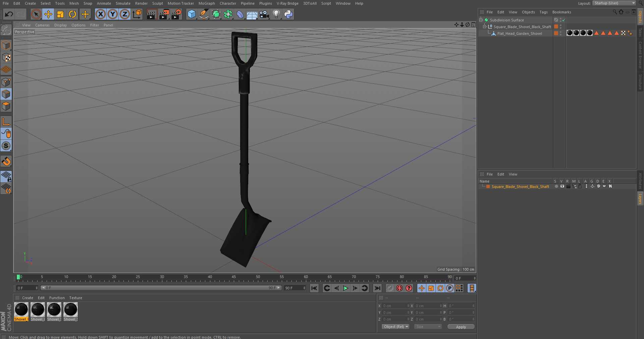The height and width of the screenshot is (339, 644).
Task: Select the Live Selection tool
Action: (x=36, y=14)
